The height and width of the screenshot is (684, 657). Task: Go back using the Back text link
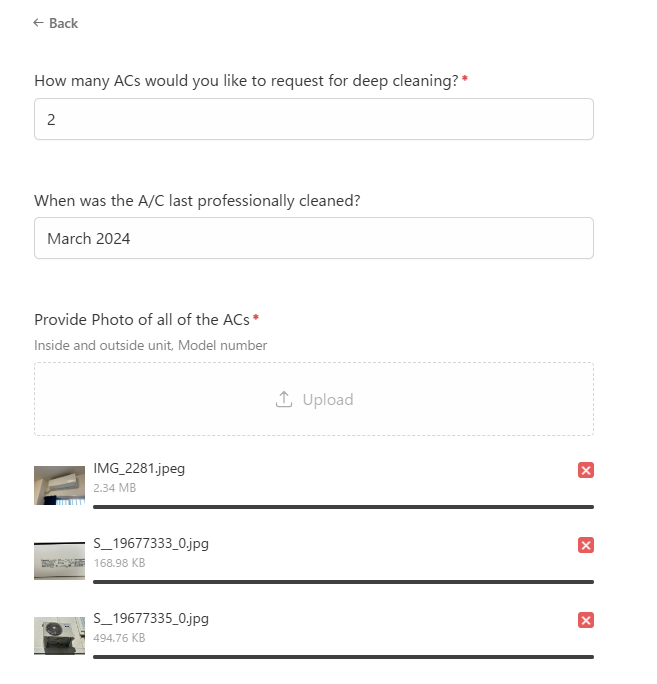(x=63, y=23)
